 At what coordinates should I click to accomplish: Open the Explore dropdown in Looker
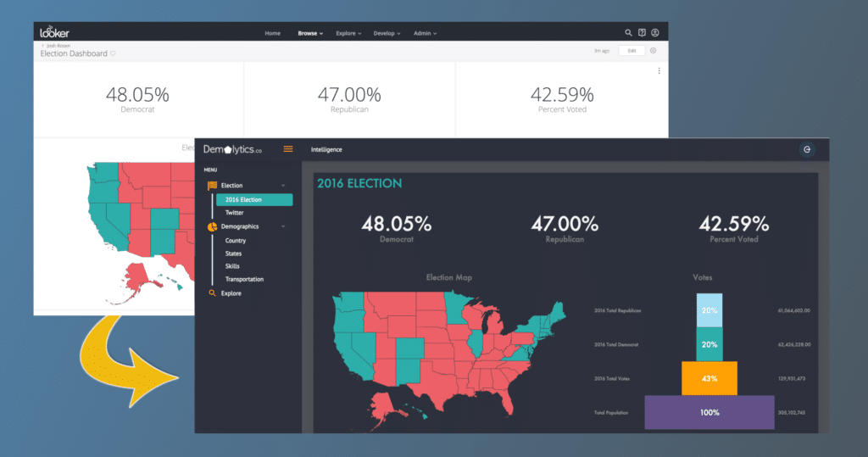coord(348,33)
